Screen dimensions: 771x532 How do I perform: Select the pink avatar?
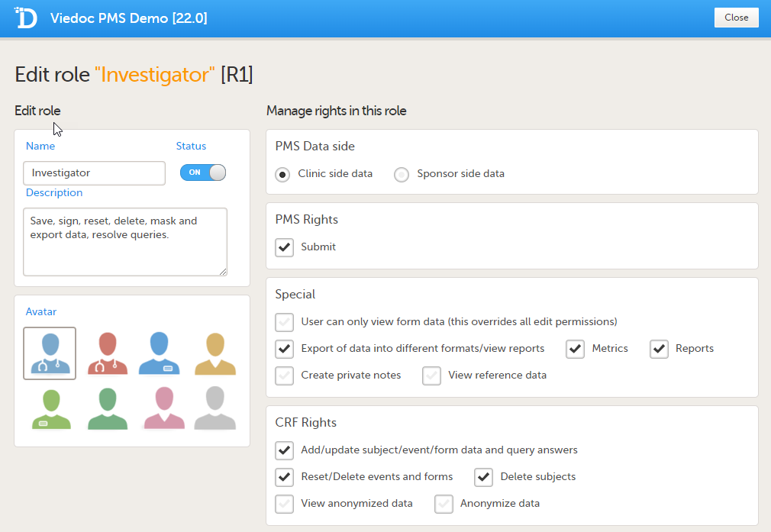coord(164,409)
